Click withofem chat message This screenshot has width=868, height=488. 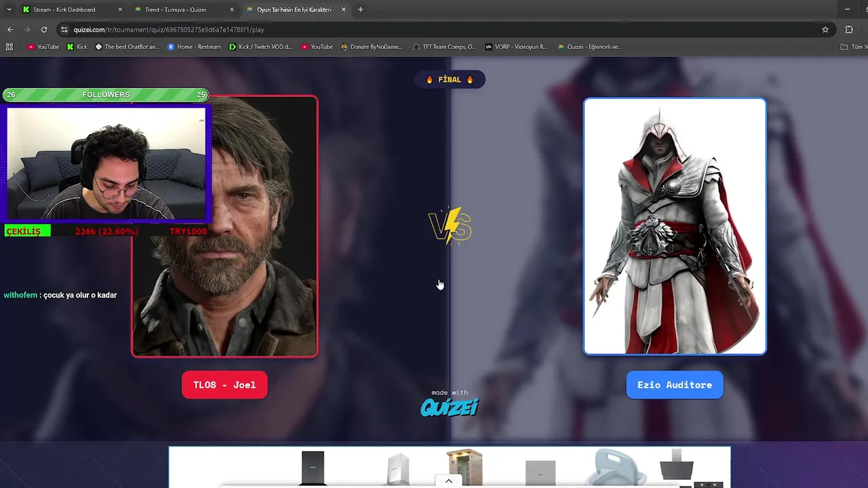coord(60,295)
